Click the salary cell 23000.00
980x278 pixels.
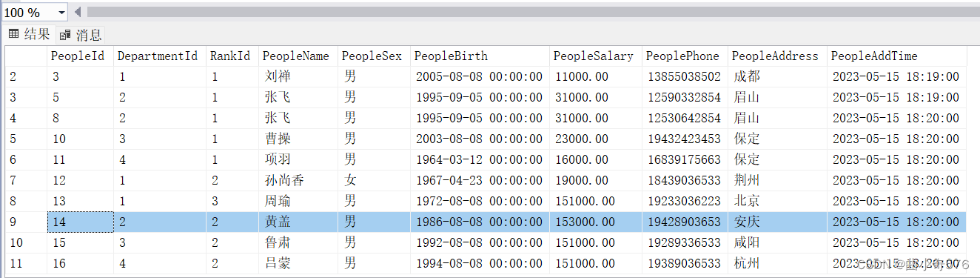tap(596, 139)
